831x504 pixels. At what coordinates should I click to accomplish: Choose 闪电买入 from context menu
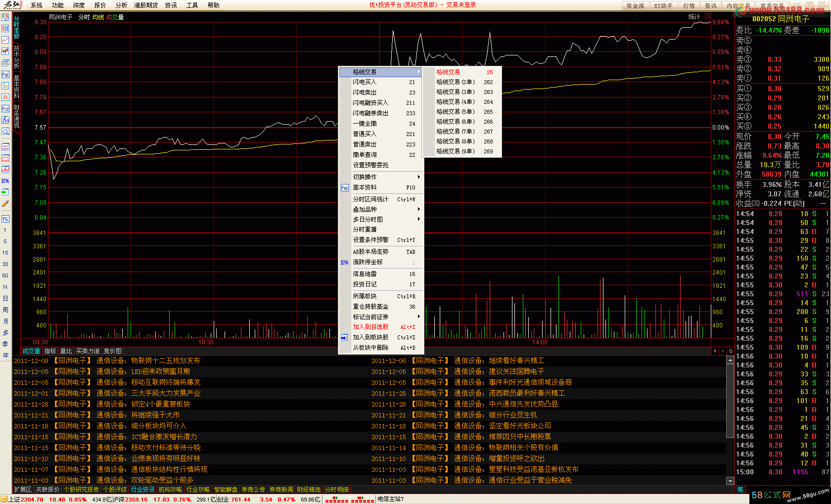[x=380, y=82]
